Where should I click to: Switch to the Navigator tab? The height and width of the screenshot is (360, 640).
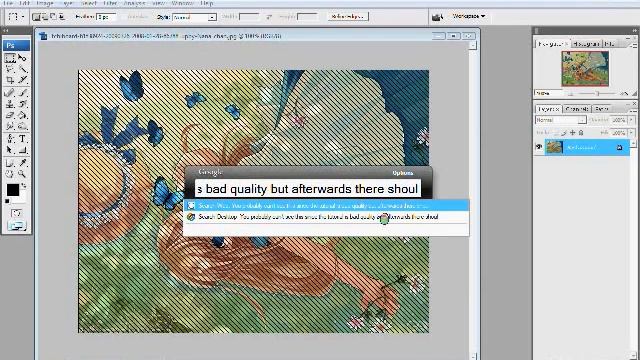552,44
